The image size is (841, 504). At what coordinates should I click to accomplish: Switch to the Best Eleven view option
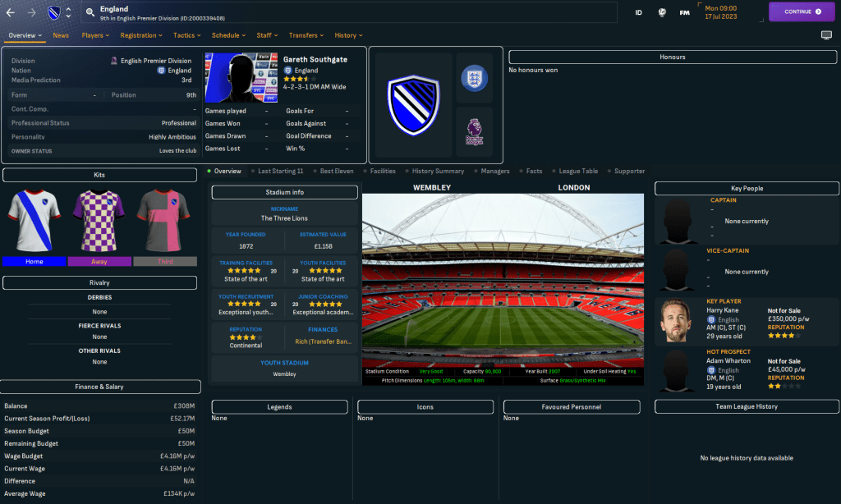point(338,171)
